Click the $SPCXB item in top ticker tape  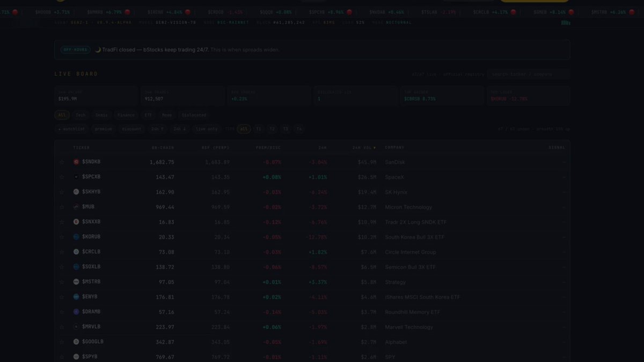326,12
